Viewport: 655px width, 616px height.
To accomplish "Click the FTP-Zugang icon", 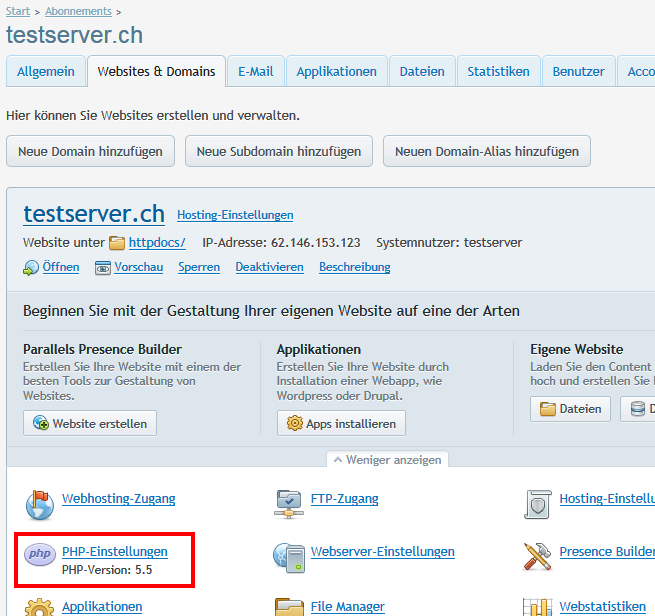I will 289,502.
